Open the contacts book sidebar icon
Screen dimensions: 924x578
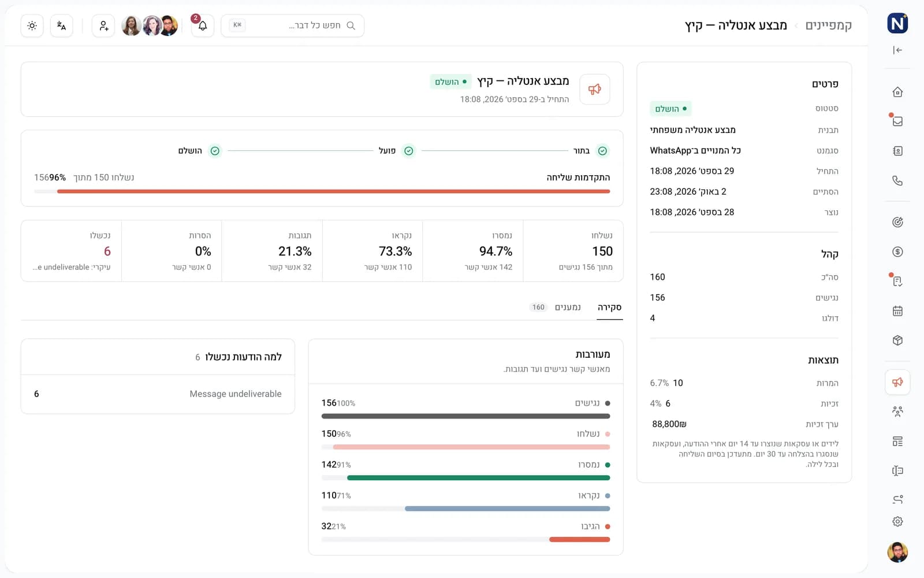(x=897, y=151)
